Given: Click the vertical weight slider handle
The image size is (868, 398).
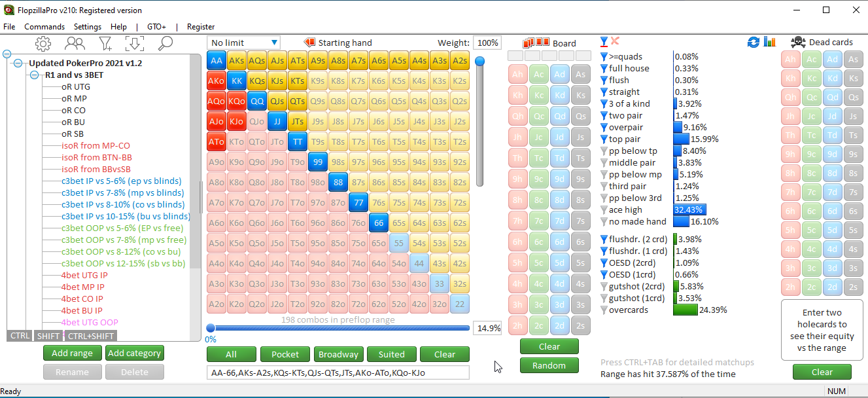Looking at the screenshot, I should [x=480, y=61].
